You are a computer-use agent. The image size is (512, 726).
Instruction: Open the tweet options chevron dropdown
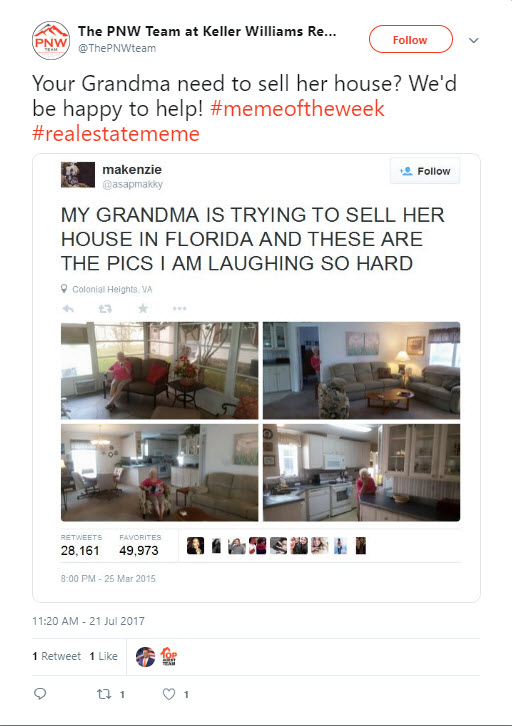point(473,40)
